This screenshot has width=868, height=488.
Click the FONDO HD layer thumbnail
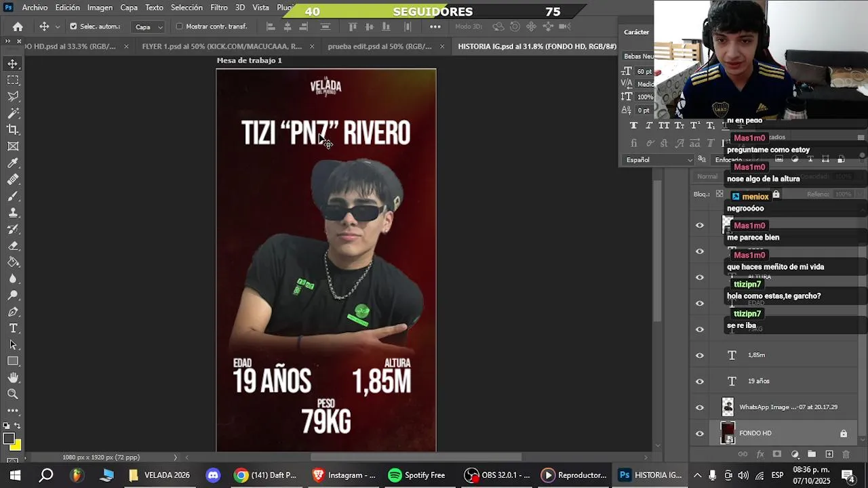pyautogui.click(x=728, y=433)
